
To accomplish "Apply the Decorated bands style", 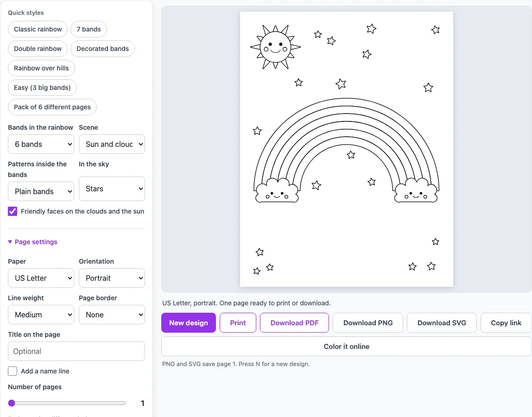I will coord(102,49).
